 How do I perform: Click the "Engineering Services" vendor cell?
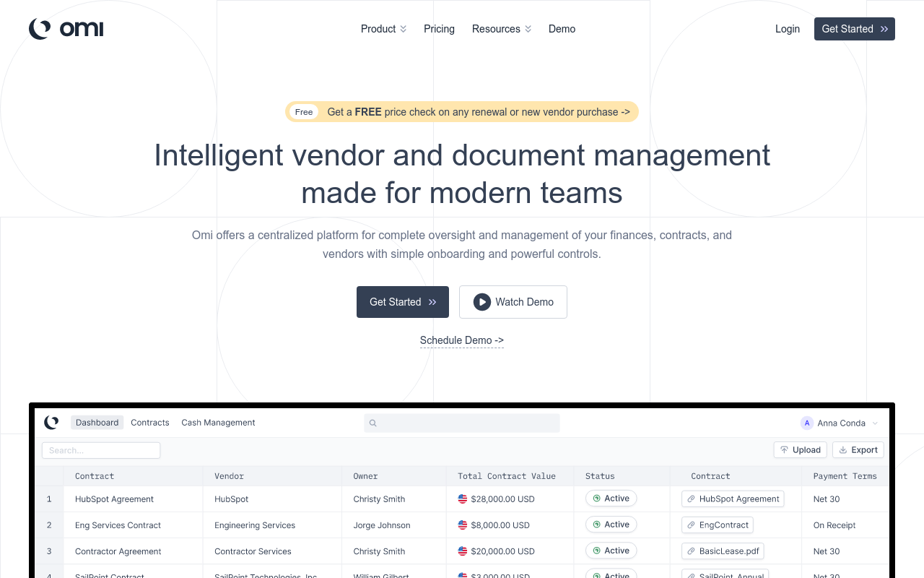click(255, 525)
